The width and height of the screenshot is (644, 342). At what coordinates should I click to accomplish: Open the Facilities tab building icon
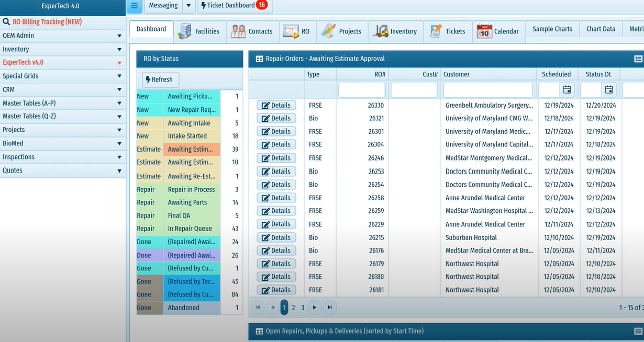pos(184,31)
